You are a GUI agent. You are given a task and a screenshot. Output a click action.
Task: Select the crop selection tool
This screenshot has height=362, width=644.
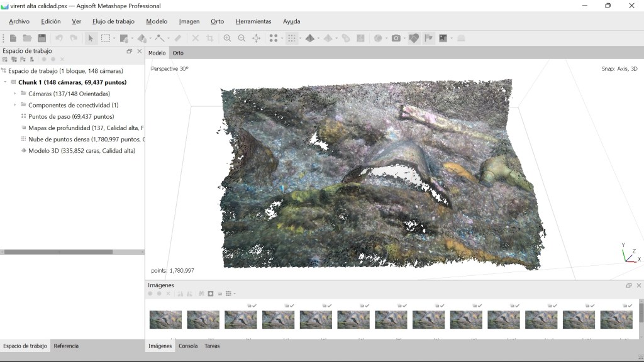(x=209, y=38)
